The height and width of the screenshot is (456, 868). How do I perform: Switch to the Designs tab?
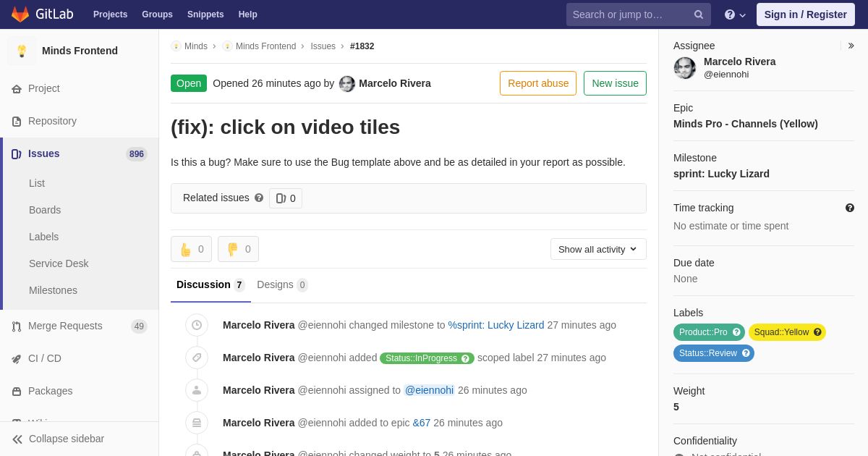point(282,285)
